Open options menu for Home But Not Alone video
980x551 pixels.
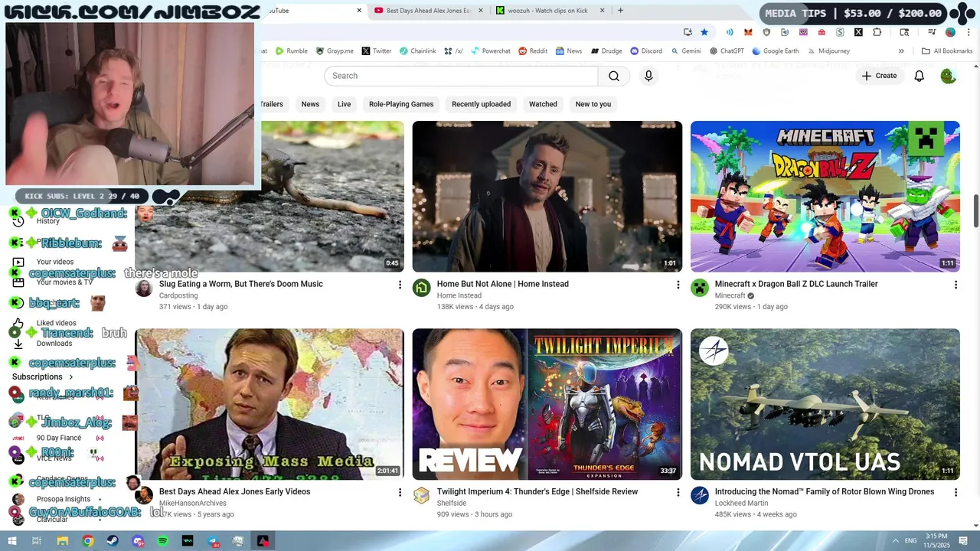tap(678, 285)
